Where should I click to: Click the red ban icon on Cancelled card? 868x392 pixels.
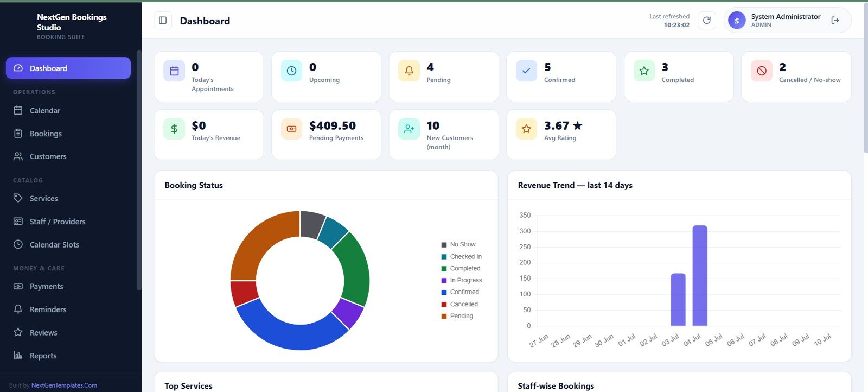click(762, 71)
